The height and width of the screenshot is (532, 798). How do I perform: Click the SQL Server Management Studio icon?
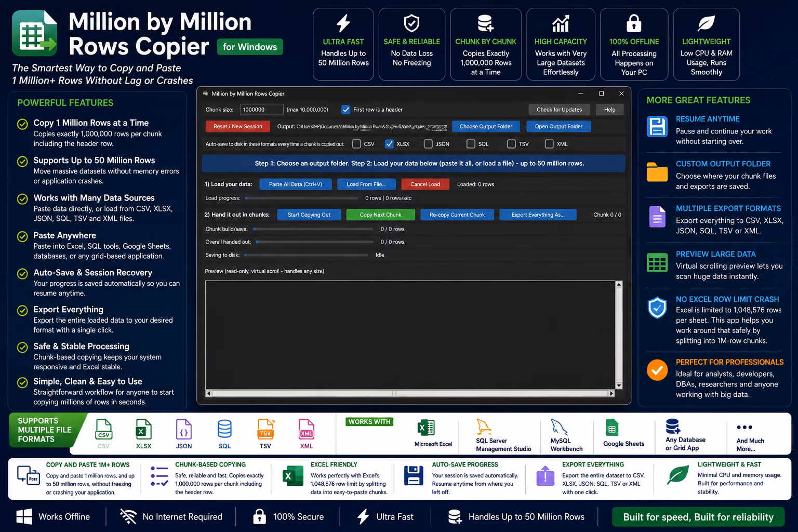[x=484, y=427]
